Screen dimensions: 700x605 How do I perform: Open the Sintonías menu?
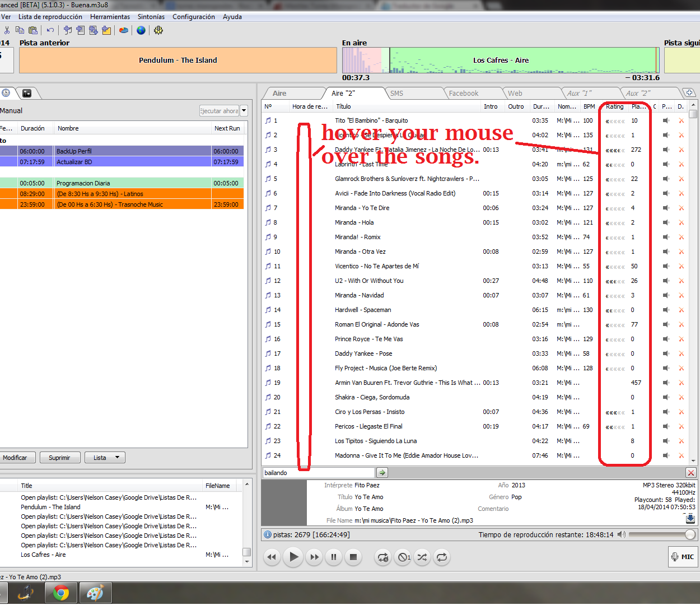[x=151, y=17]
